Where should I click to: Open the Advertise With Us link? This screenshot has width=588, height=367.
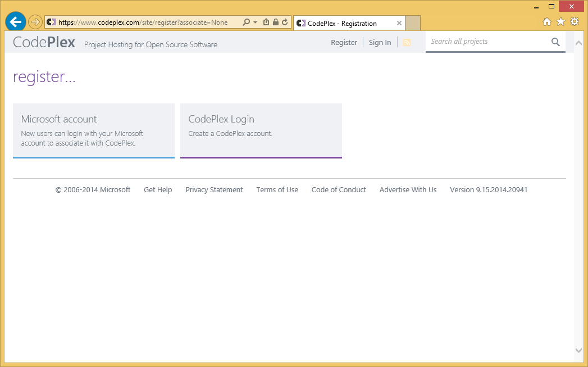[x=408, y=190]
